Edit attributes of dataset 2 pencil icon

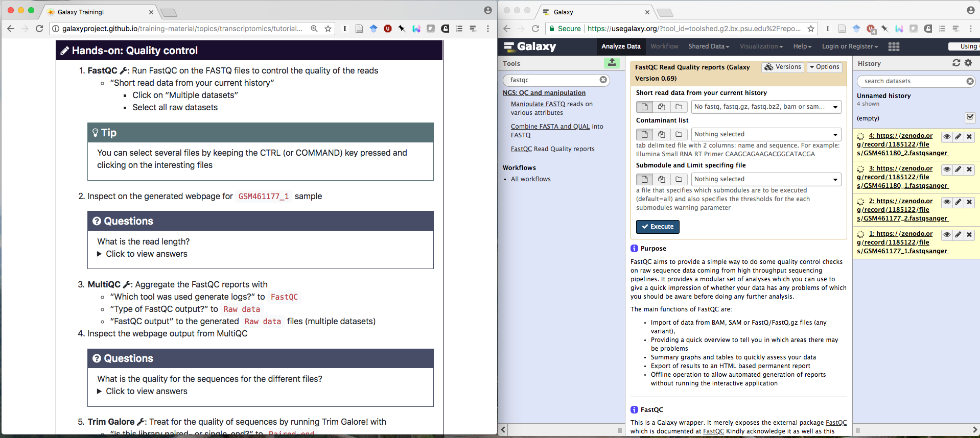(x=958, y=202)
